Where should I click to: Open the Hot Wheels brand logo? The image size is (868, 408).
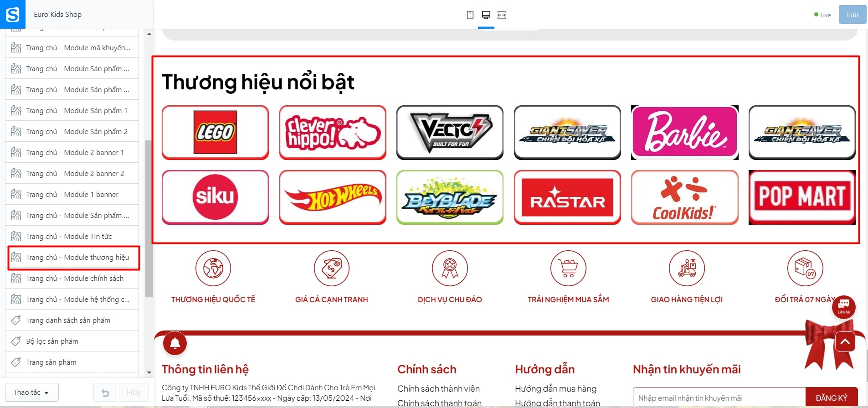pos(333,197)
